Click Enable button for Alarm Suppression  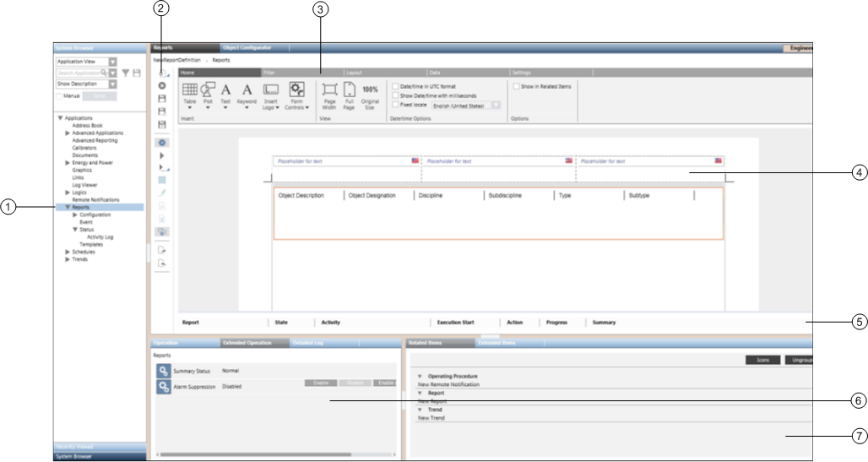click(x=321, y=383)
